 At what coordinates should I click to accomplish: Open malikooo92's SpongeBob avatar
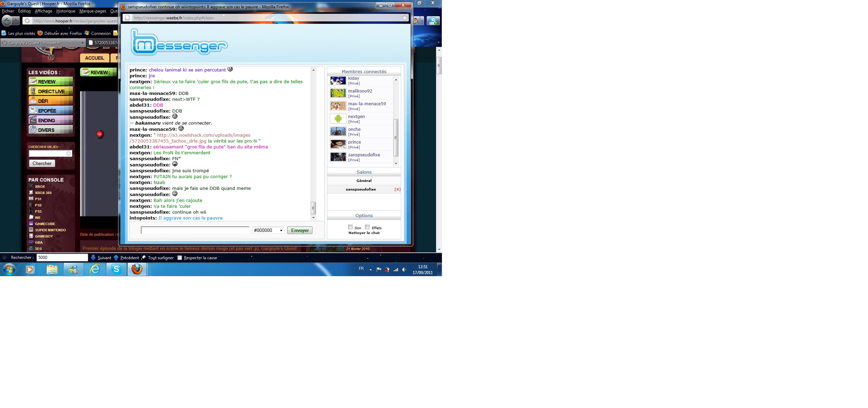(338, 93)
